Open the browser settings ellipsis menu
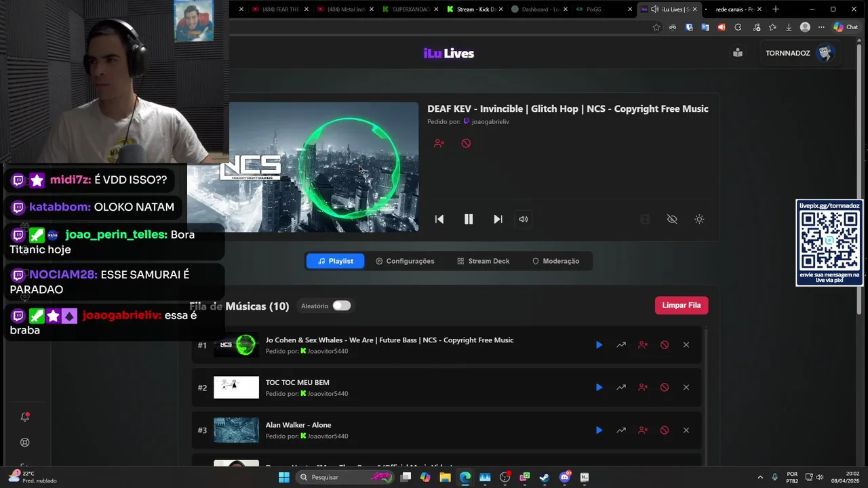 (821, 27)
